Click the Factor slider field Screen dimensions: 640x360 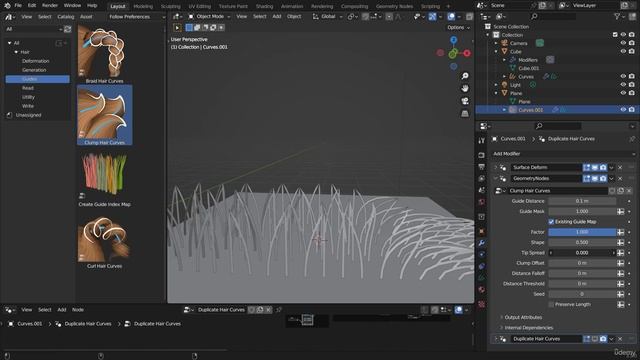point(582,232)
